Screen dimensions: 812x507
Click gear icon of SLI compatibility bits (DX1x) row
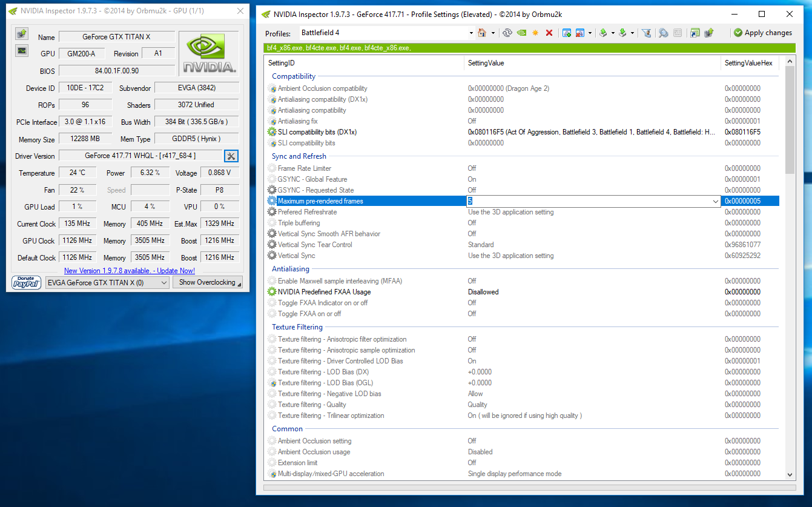coord(272,132)
